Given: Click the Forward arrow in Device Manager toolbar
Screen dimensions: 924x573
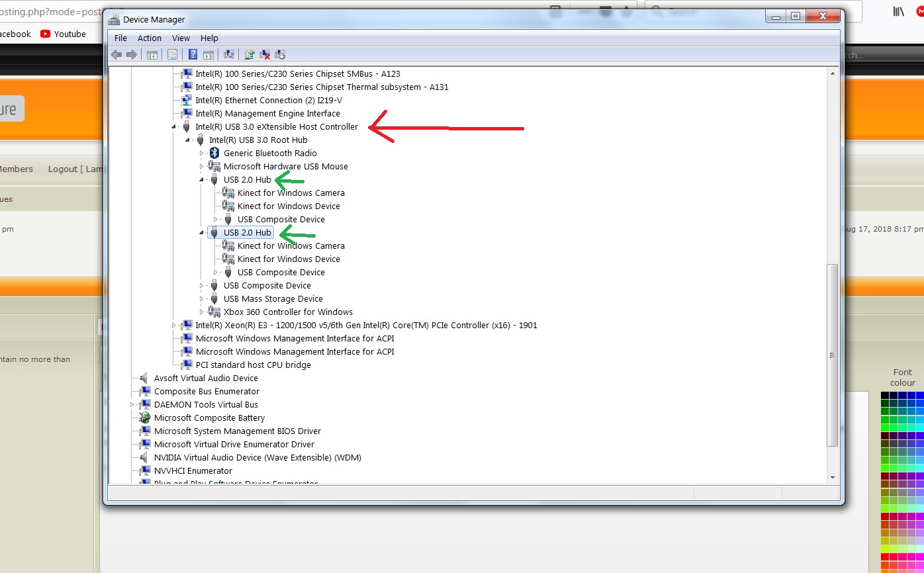Looking at the screenshot, I should pos(132,54).
